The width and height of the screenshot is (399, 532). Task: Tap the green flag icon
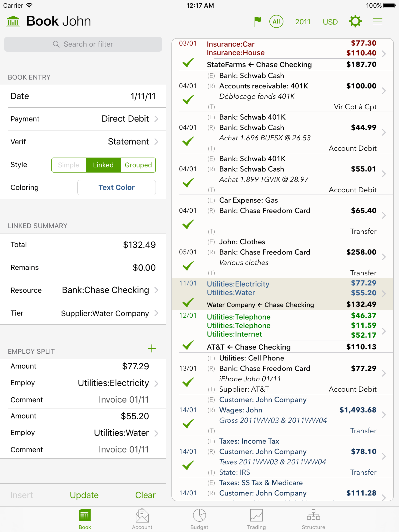pyautogui.click(x=257, y=22)
